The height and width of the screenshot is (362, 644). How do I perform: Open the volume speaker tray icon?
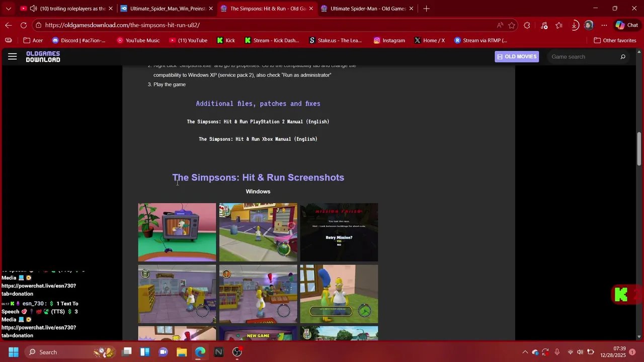(580, 352)
